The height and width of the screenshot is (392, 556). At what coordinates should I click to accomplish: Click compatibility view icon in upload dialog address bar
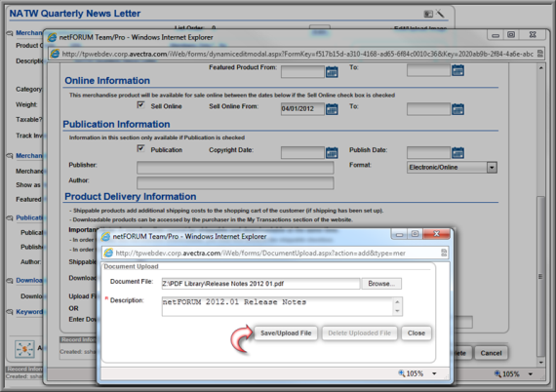pos(444,253)
